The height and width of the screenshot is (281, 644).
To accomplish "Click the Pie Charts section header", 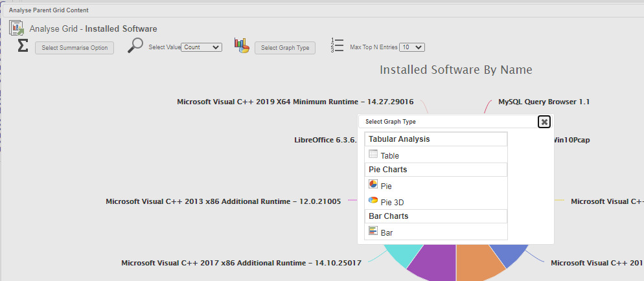I will point(436,170).
